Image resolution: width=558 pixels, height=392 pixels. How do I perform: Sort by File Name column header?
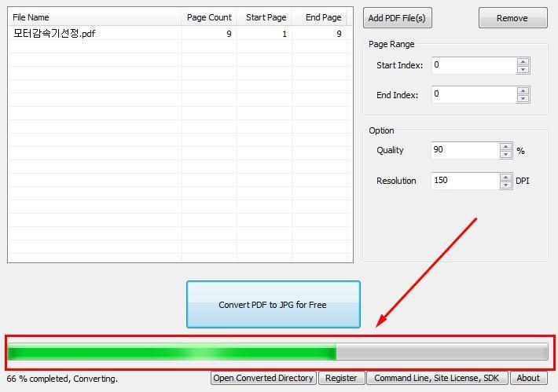94,17
